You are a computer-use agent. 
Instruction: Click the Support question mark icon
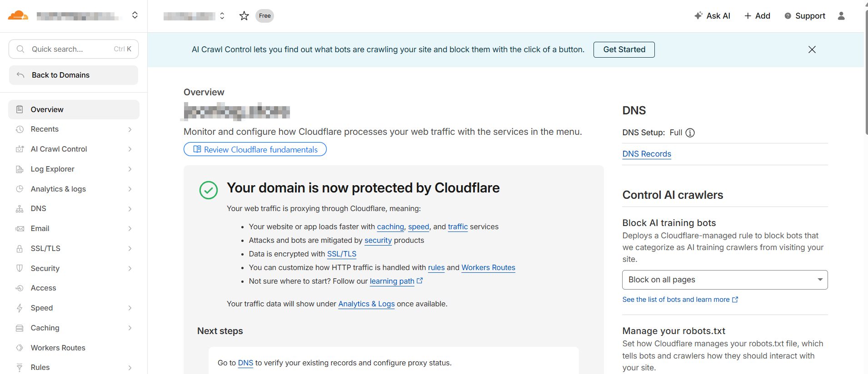pyautogui.click(x=788, y=16)
